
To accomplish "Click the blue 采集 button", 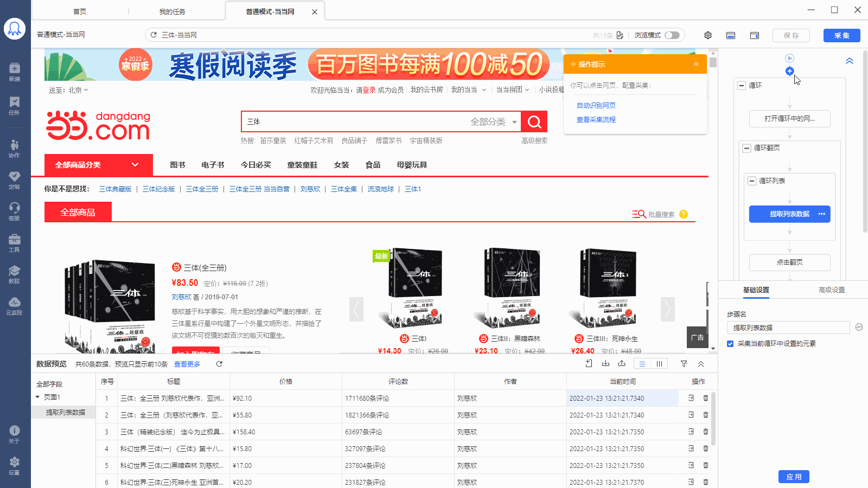I will [x=842, y=35].
